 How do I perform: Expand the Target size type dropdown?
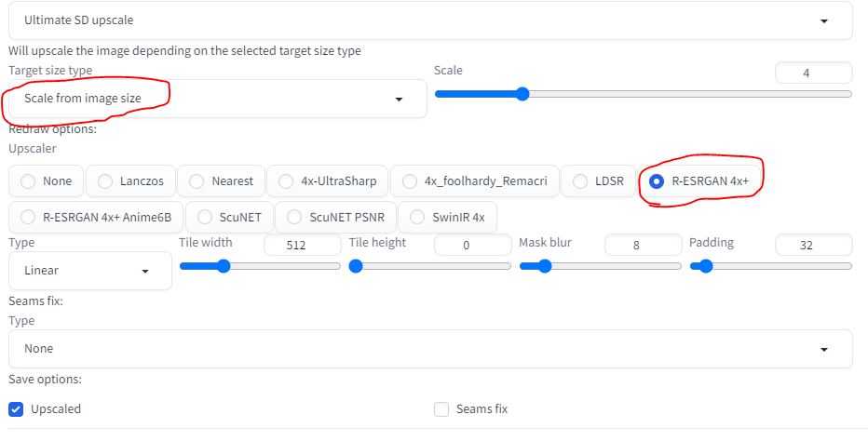point(218,99)
